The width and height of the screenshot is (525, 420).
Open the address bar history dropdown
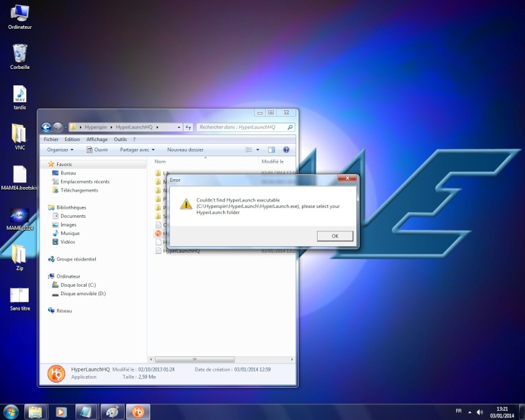(x=178, y=127)
